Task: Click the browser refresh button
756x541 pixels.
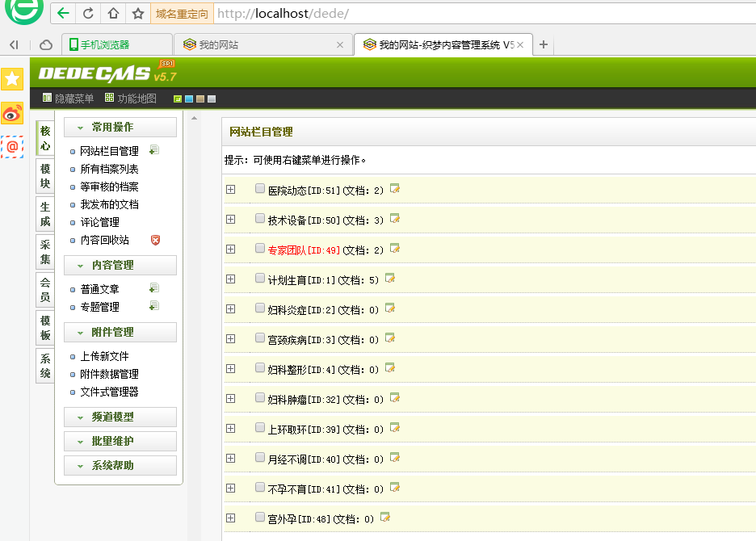Action: pyautogui.click(x=88, y=14)
